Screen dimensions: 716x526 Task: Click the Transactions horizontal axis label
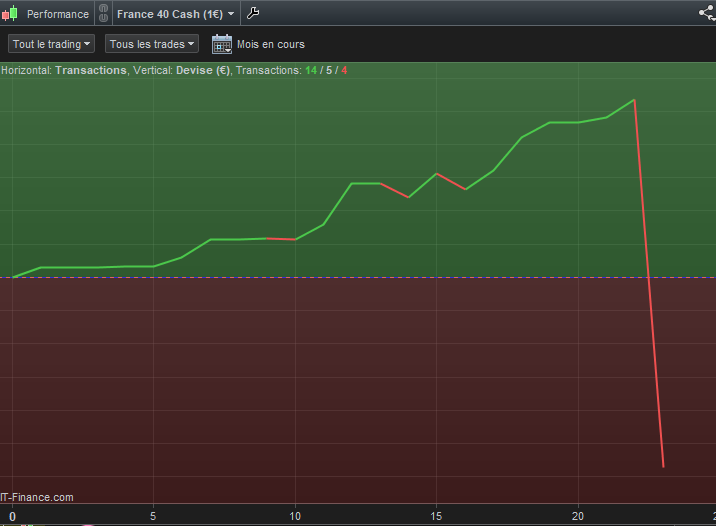[91, 70]
